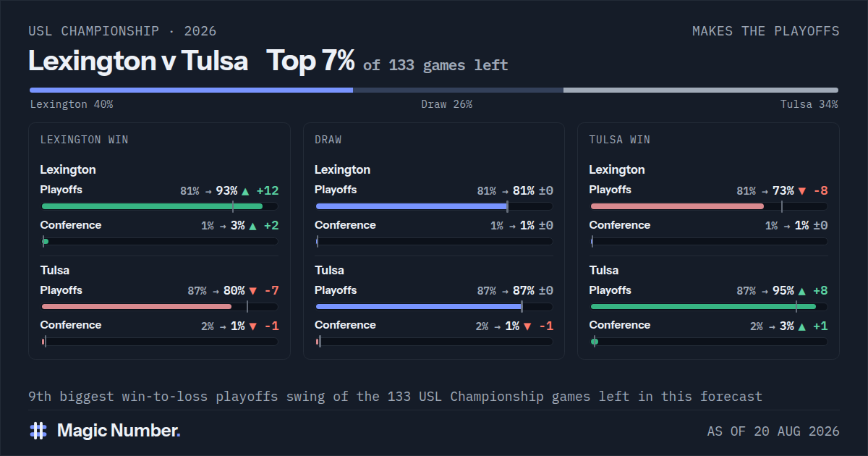Click green Lexington playoffs bar in Lexington Win
The width and height of the screenshot is (868, 456).
pos(152,206)
